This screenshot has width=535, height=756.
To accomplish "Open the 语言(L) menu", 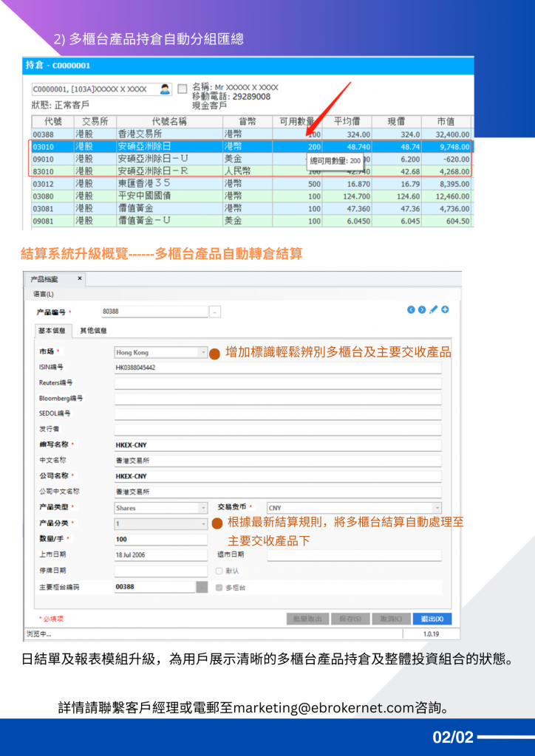I will point(44,294).
